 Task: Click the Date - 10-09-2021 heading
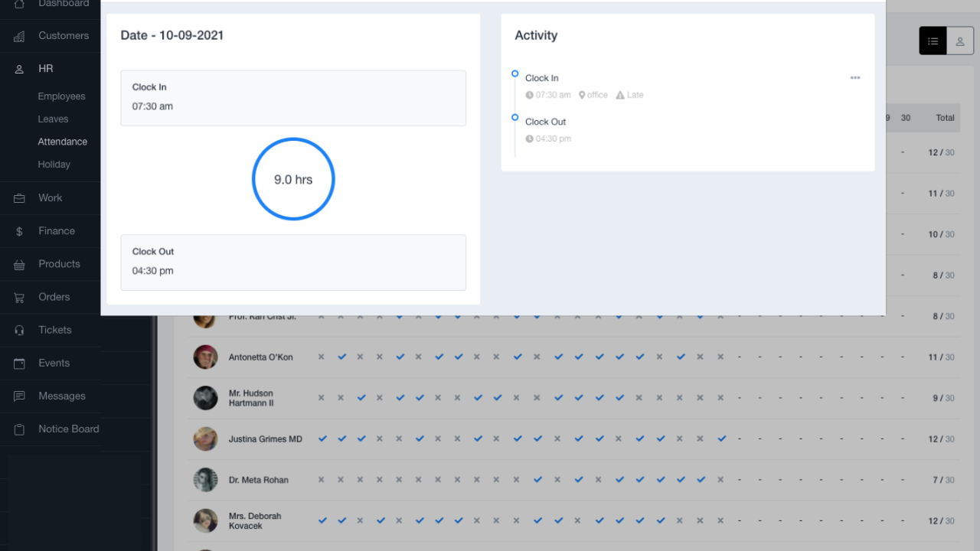coord(172,35)
